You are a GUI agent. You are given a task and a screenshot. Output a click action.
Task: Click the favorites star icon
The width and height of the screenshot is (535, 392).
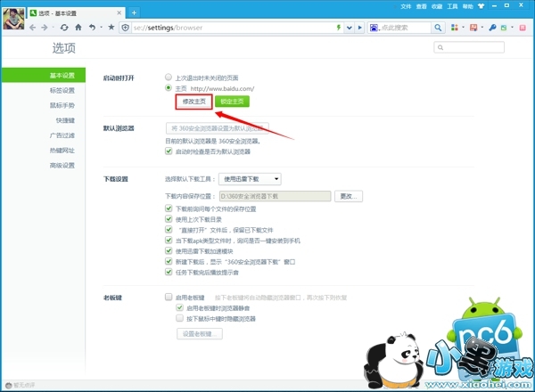pyautogui.click(x=111, y=27)
